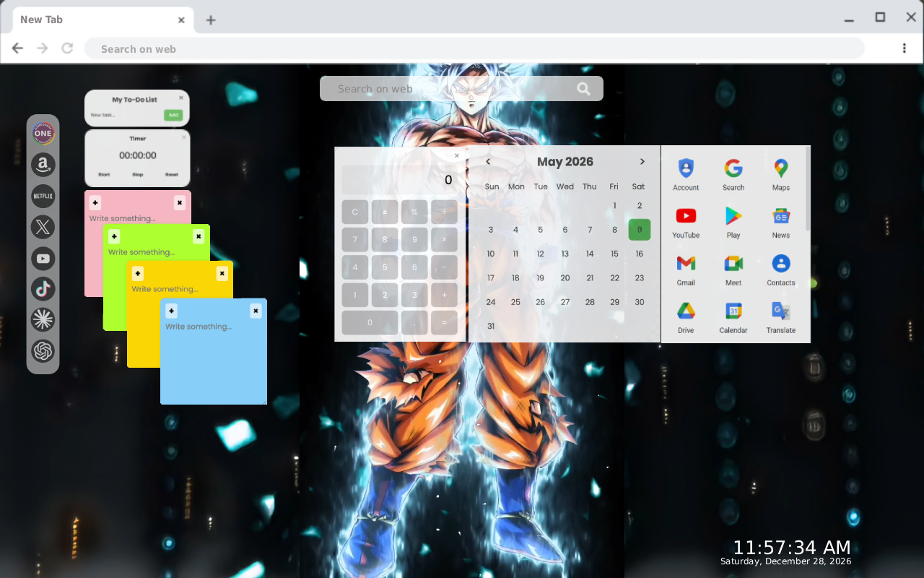This screenshot has width=924, height=578.
Task: Open the ONE logo shortcut in the sidebar
Action: [43, 133]
